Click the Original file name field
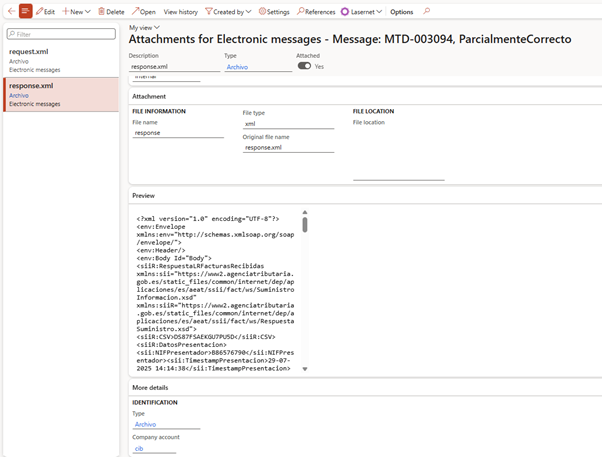Viewport: 602px width, 457px height. 288,147
